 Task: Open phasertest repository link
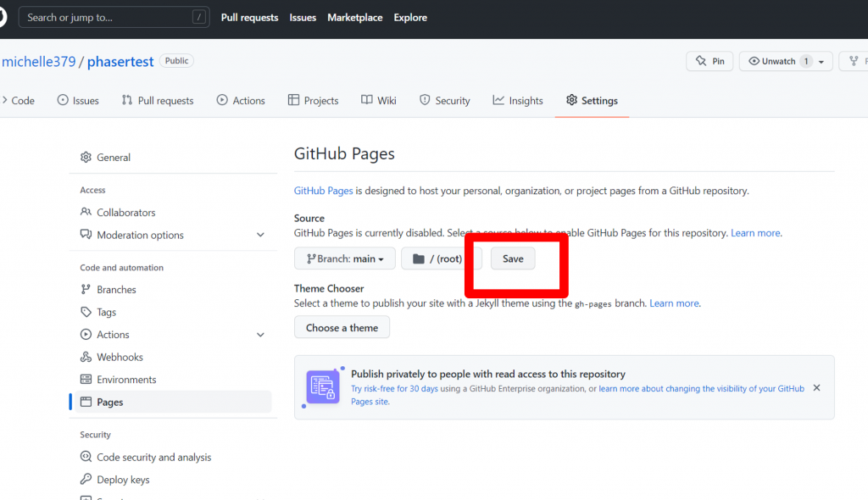120,61
